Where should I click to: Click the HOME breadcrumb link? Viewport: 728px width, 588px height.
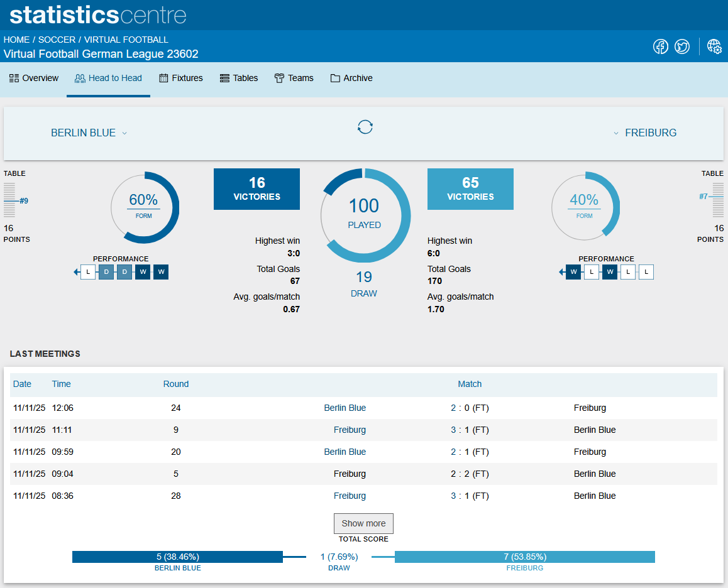tap(16, 40)
